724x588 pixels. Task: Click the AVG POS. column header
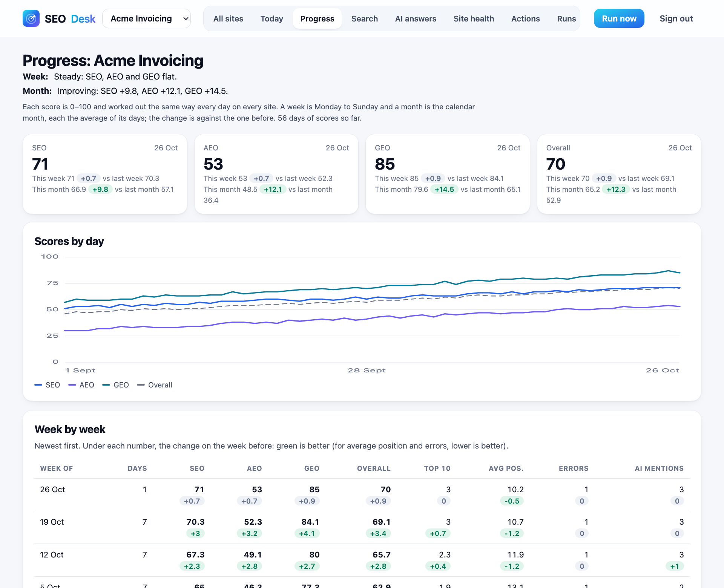tap(506, 468)
